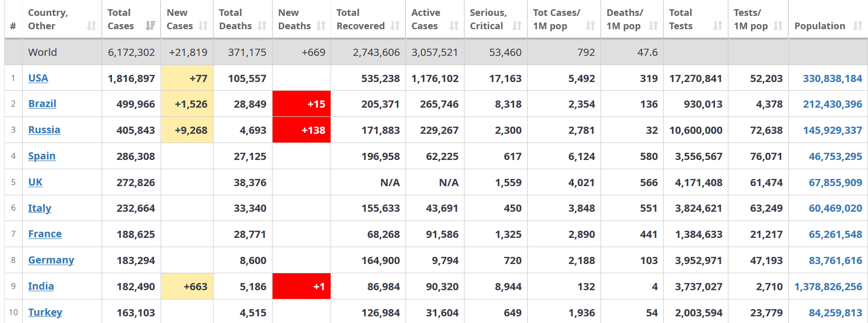The height and width of the screenshot is (323, 868).
Task: Click Turkey population 84,259,813
Action: 836,313
